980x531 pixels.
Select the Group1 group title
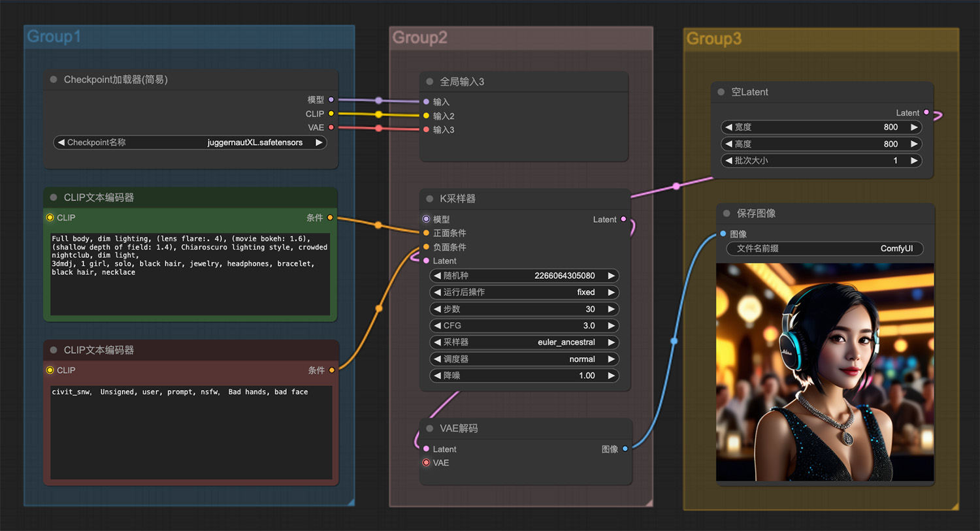click(54, 37)
